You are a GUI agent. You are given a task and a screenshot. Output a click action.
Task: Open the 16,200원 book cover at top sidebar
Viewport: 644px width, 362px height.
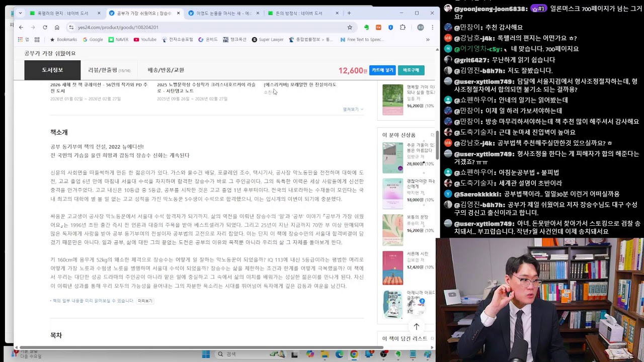[x=392, y=100]
